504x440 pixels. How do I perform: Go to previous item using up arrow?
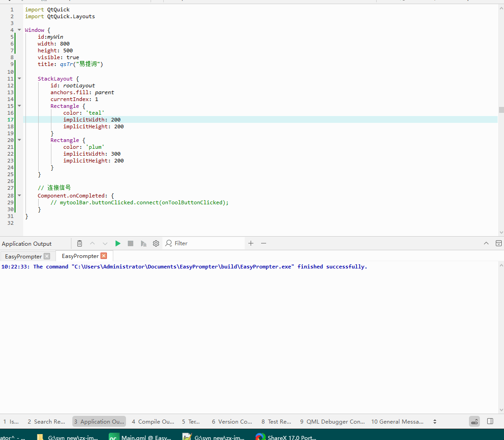(x=92, y=243)
